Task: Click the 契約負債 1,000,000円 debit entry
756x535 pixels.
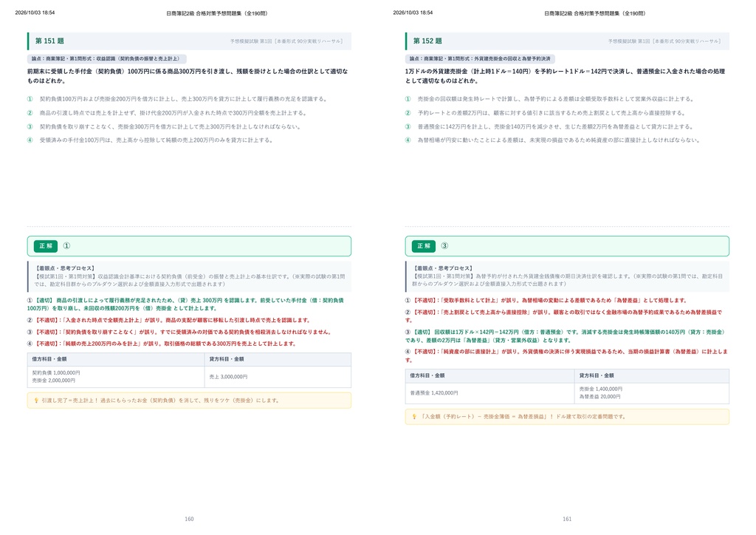Action: (56, 373)
